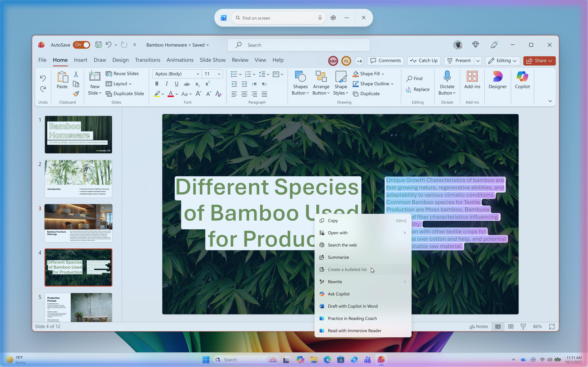Toggle underline formatting

(177, 84)
